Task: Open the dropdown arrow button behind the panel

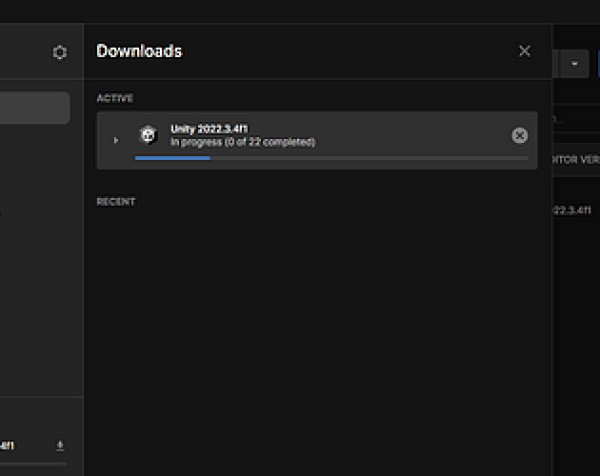Action: pyautogui.click(x=574, y=64)
